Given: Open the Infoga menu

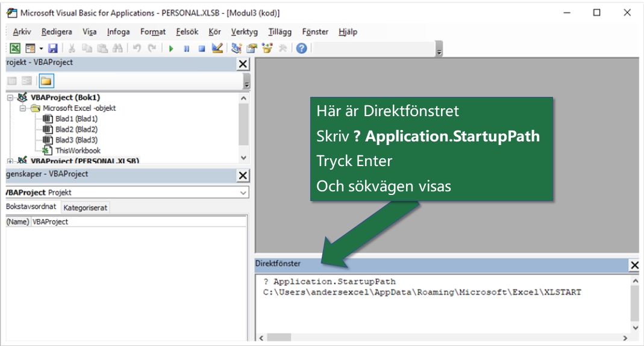Looking at the screenshot, I should click(118, 32).
